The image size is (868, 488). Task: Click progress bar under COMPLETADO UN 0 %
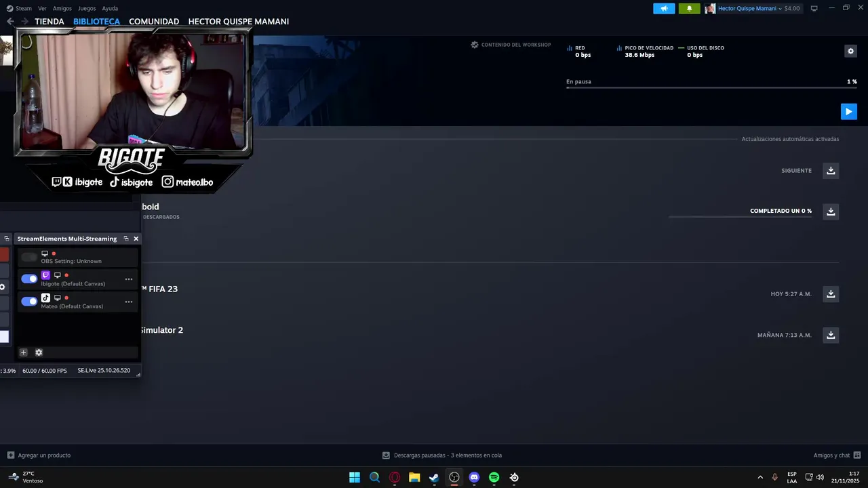(x=740, y=217)
